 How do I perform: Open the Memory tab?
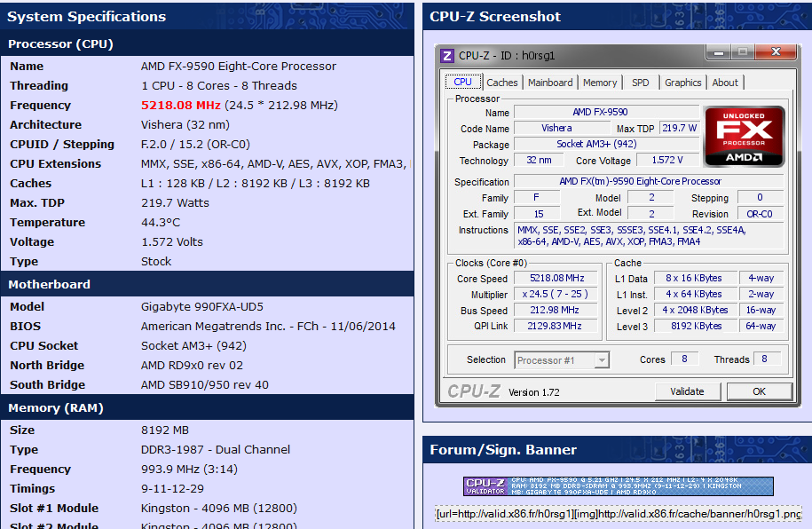point(600,83)
